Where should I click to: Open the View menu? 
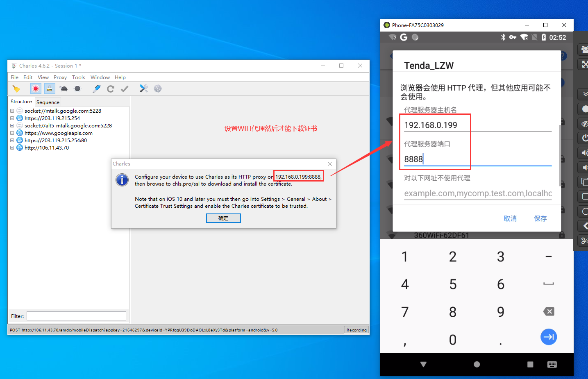[x=43, y=77]
